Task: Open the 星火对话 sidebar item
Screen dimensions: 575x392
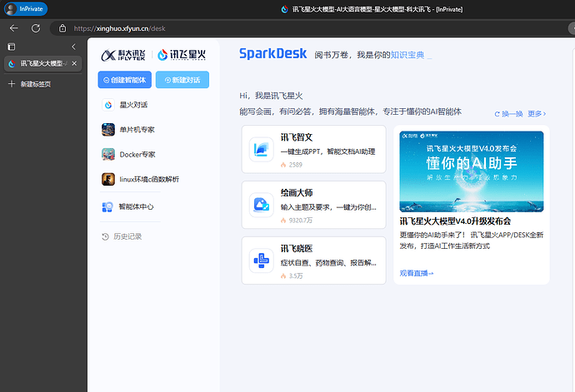Action: coord(133,105)
